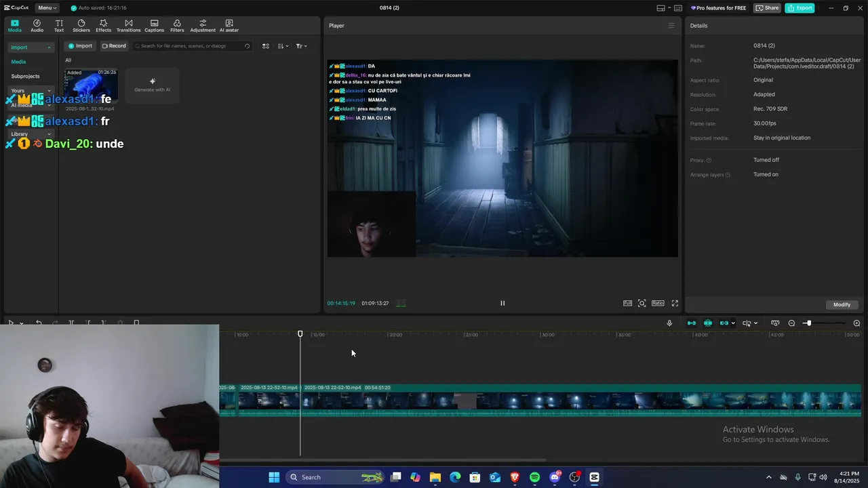Click the timeline zoom slider handle

pyautogui.click(x=808, y=323)
